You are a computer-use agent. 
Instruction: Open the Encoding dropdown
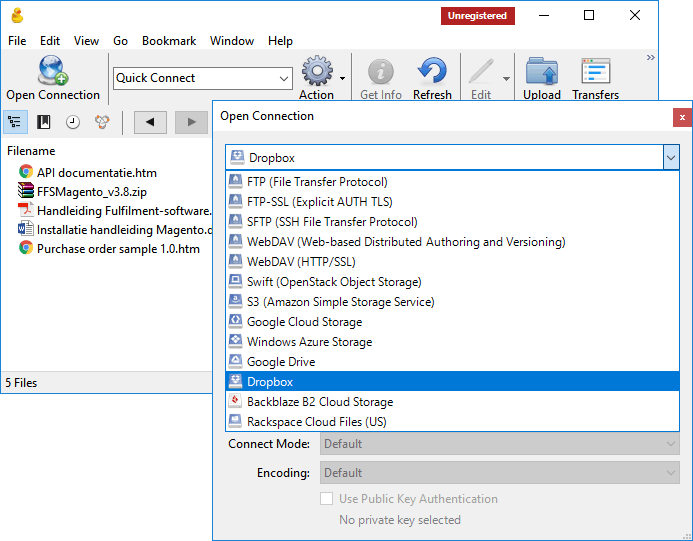pyautogui.click(x=500, y=473)
